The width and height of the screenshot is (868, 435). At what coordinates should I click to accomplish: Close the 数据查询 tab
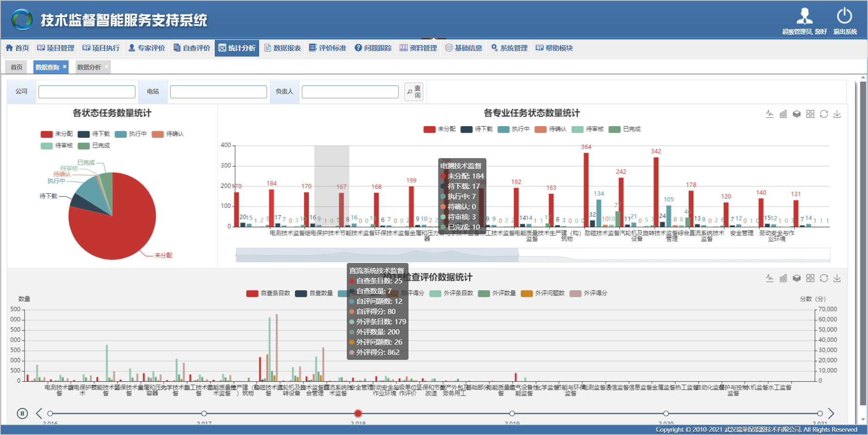[65, 67]
